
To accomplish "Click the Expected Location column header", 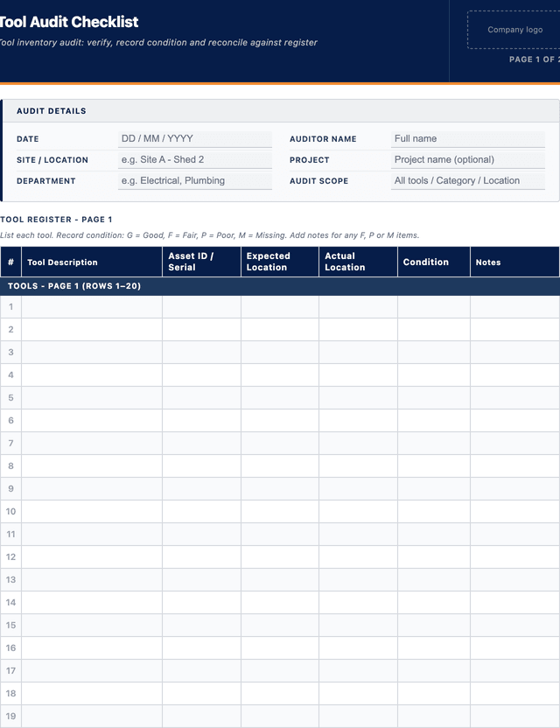I will coord(280,262).
